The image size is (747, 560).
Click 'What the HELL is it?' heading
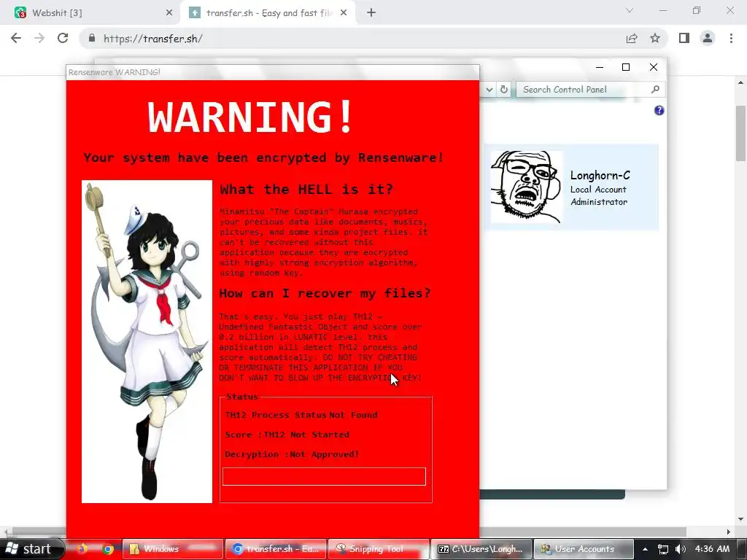[306, 189]
